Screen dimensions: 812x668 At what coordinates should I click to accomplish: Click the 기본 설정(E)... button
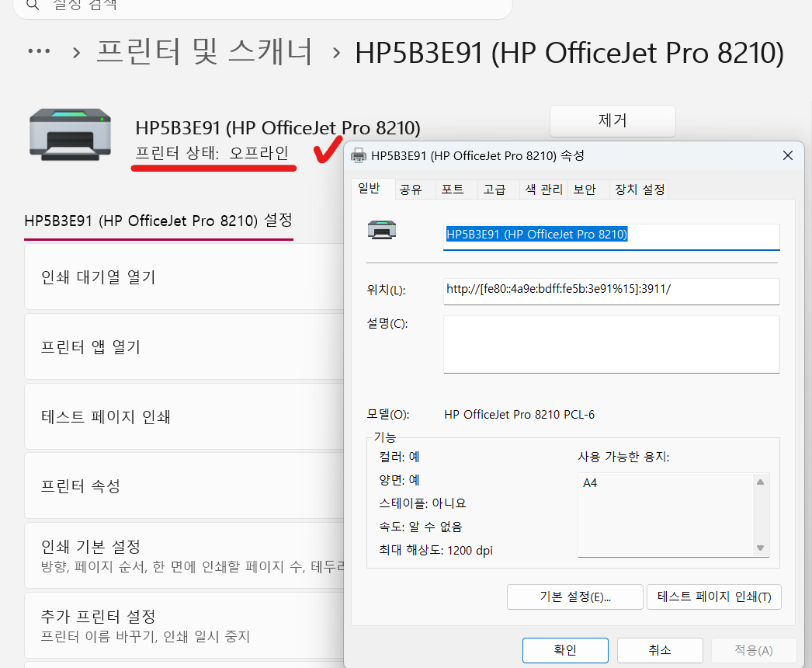[574, 597]
